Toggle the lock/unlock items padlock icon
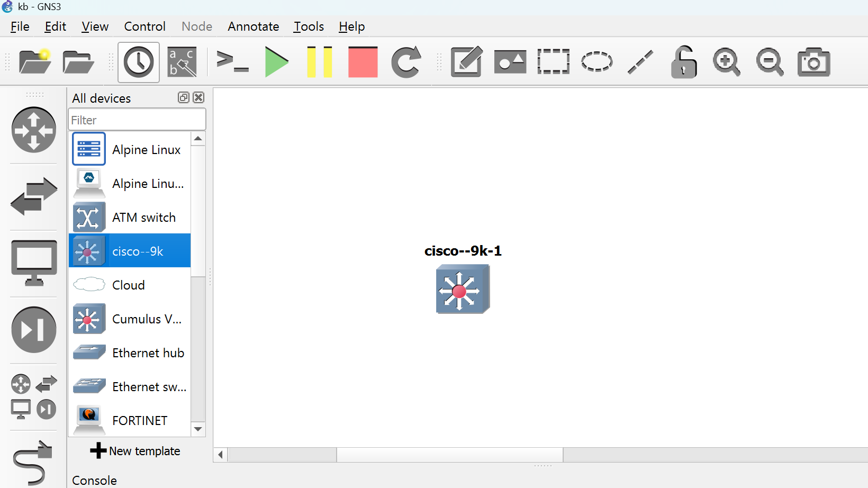 coord(683,62)
